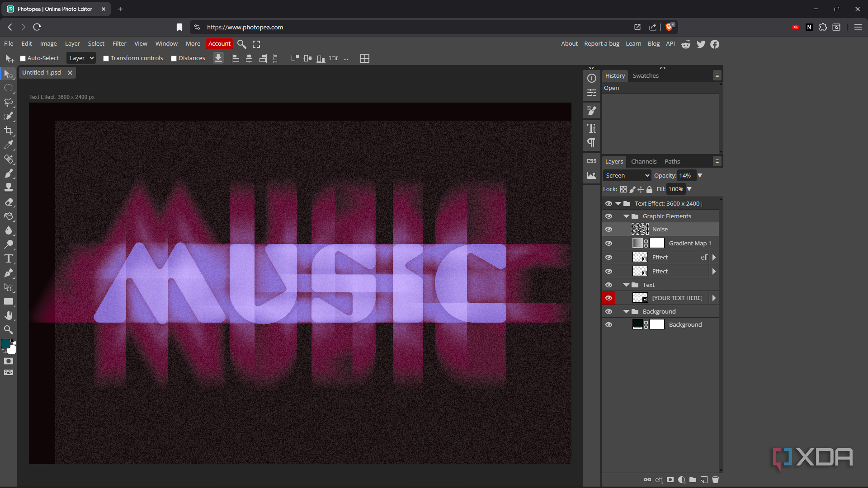Hide the Gradient Map 1 layer
Screen dimensions: 868x488
(609, 244)
